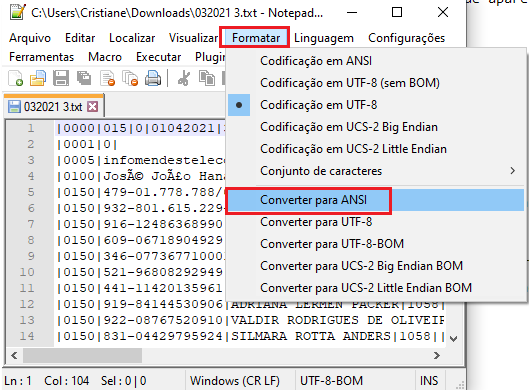
Task: Click the Copy toolbar icon
Action: [207, 78]
